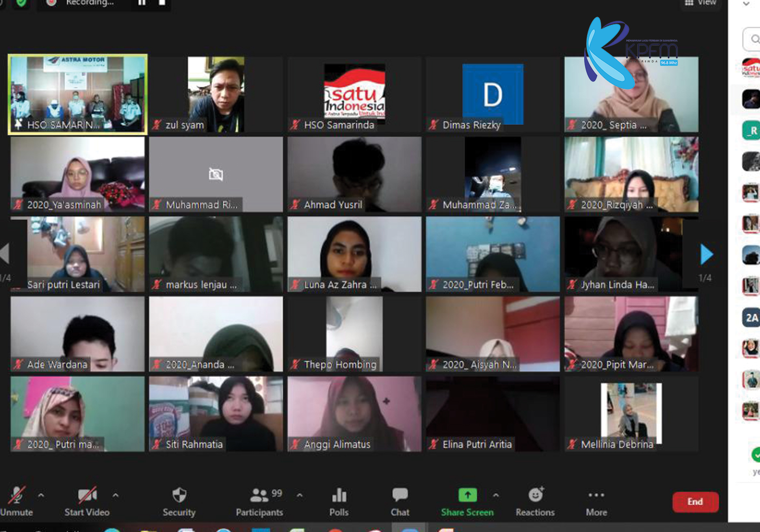Select the 2A avatar in participants list
760x532 pixels.
coord(751,318)
